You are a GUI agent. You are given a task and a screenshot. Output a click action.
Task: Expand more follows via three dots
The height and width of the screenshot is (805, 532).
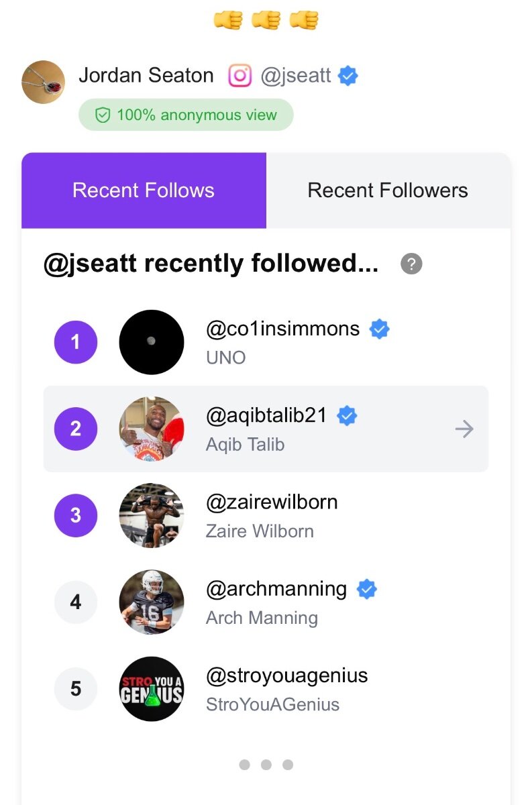pyautogui.click(x=266, y=765)
